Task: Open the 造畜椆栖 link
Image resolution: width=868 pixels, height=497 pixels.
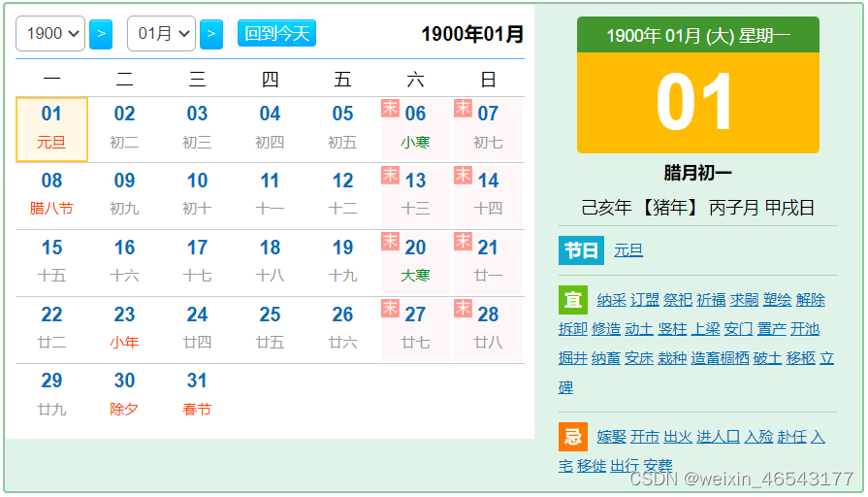Action: tap(721, 358)
